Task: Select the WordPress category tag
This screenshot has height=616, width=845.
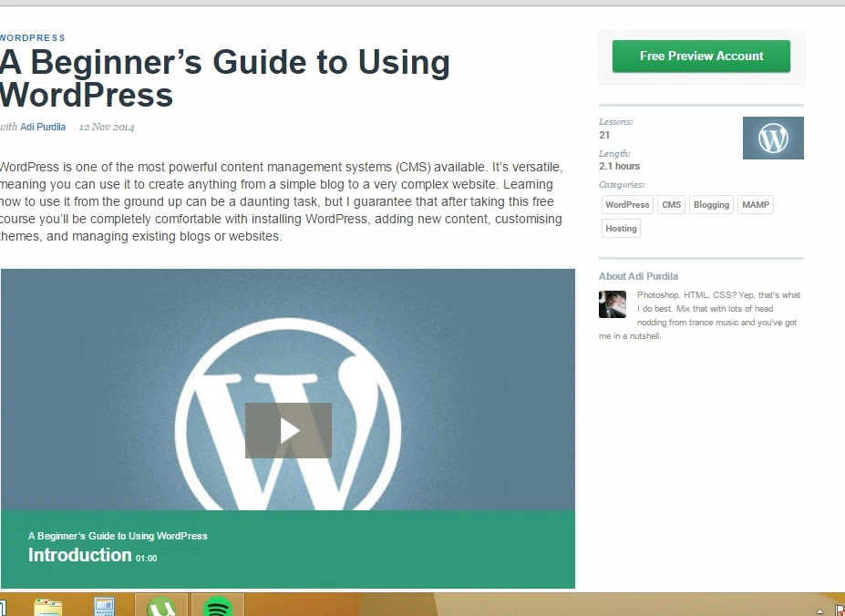Action: coord(627,205)
